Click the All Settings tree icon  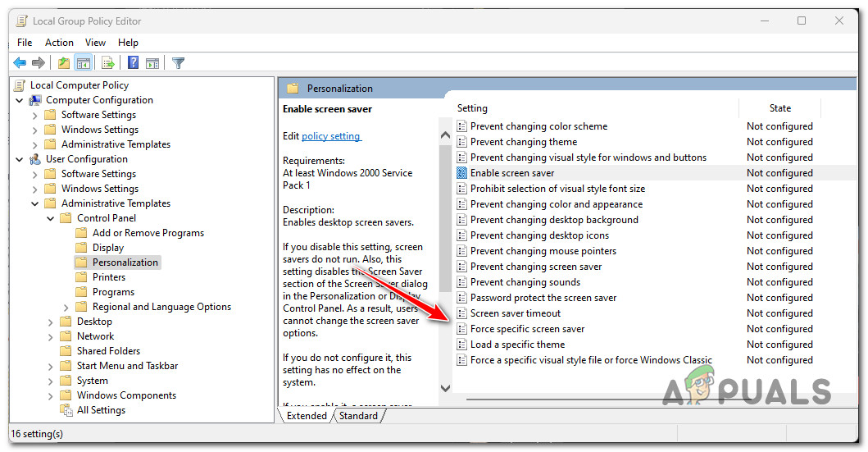pyautogui.click(x=66, y=410)
